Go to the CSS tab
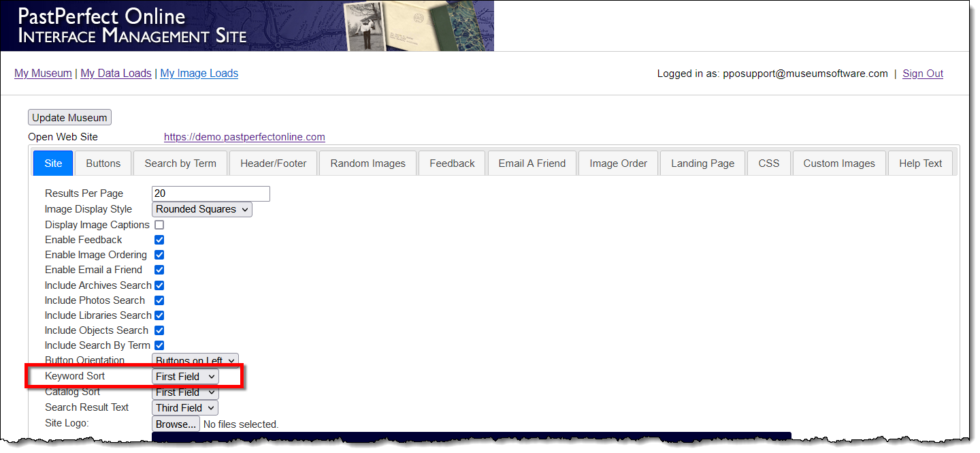Image resolution: width=980 pixels, height=453 pixels. coord(769,163)
